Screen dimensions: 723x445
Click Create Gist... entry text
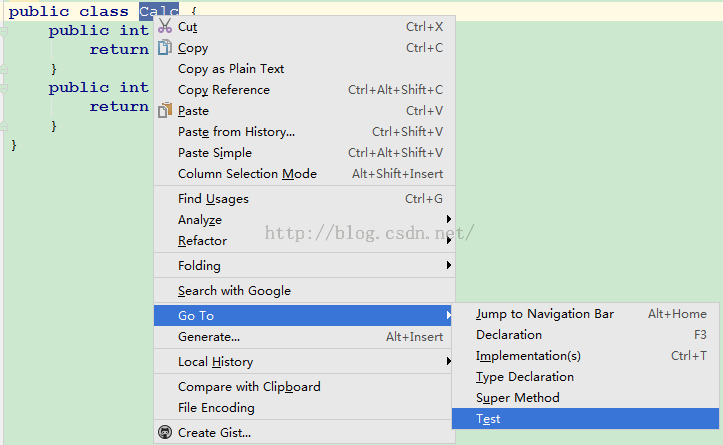214,433
